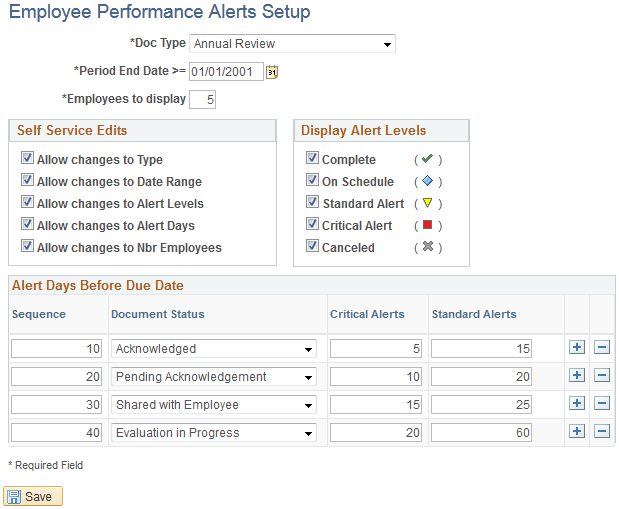The width and height of the screenshot is (619, 509).
Task: Toggle the Canceled alert level checkbox
Action: (x=312, y=247)
